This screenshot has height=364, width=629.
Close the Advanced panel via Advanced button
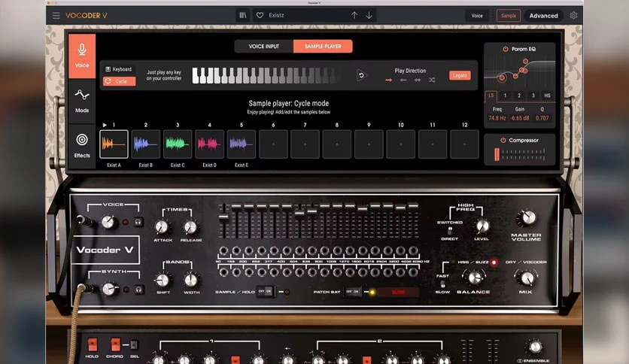click(543, 16)
